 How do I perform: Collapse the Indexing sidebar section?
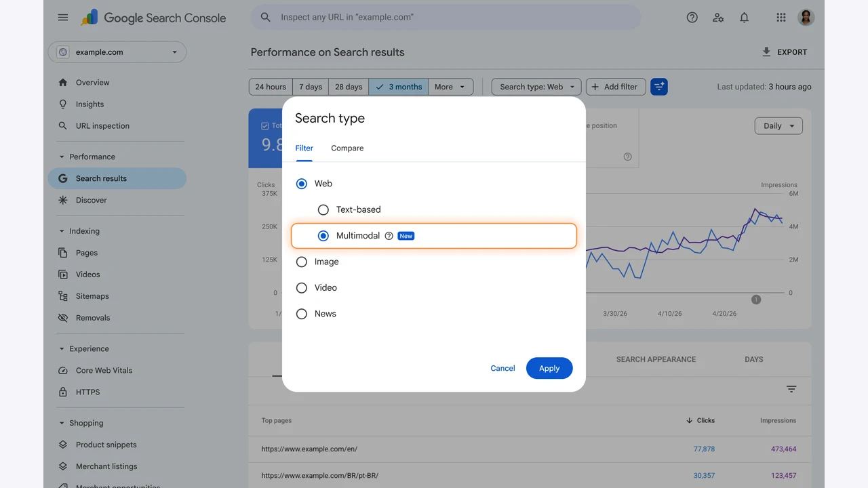pos(62,231)
